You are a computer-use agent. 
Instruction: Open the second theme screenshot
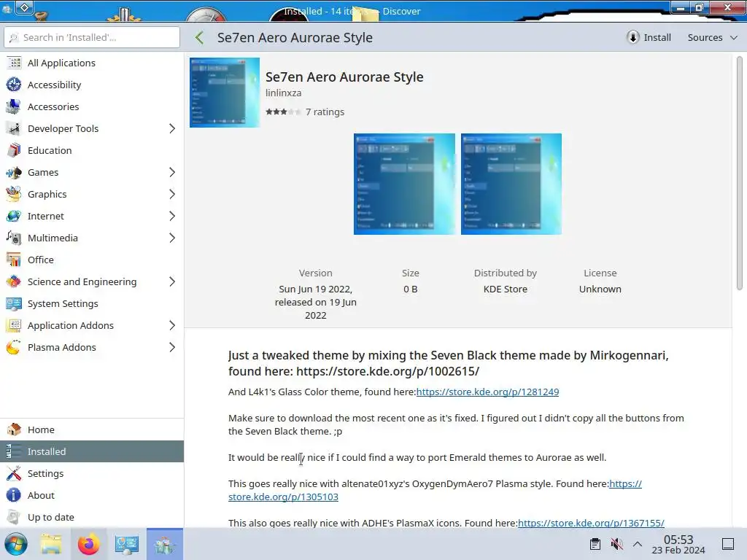coord(511,184)
